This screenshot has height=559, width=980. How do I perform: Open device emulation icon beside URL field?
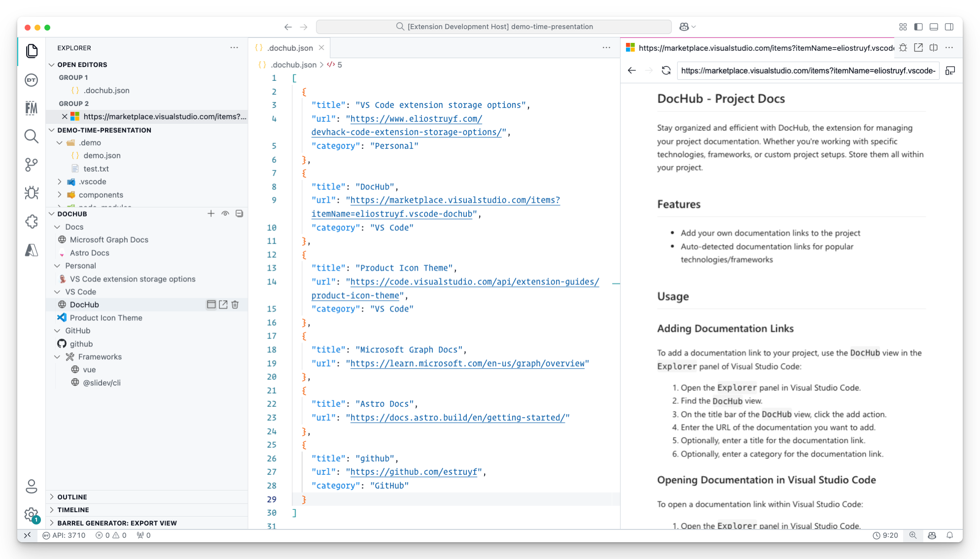950,70
